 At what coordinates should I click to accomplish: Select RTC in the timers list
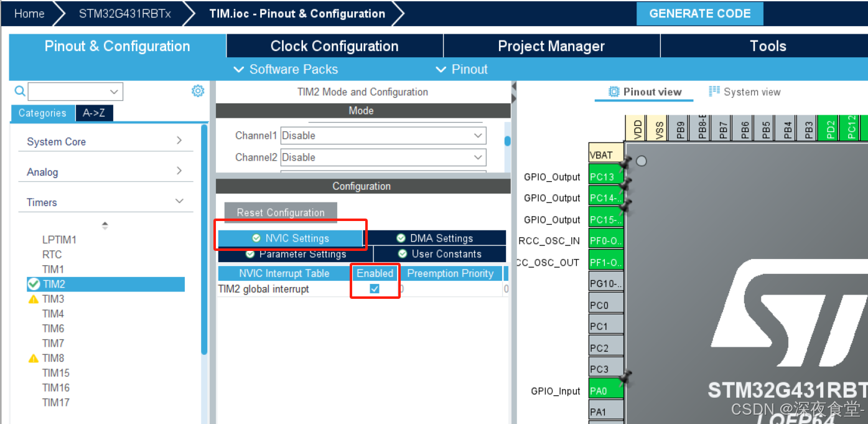point(52,255)
